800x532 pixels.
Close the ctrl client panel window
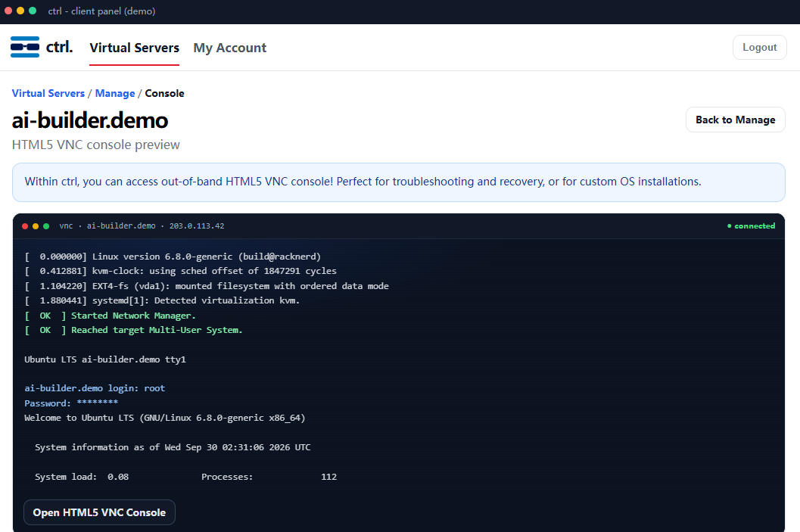tap(8, 11)
